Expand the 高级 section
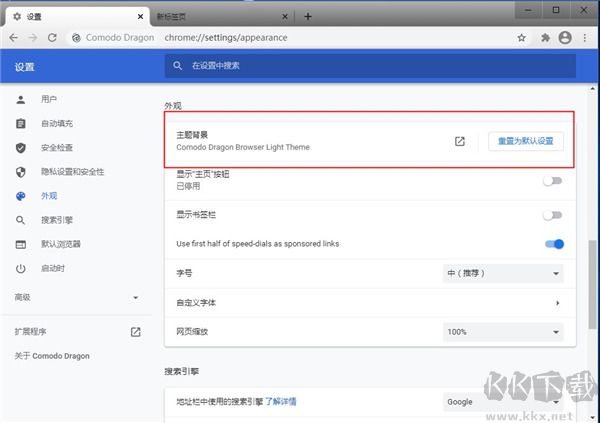Screen dimensions: 600x423 (x=76, y=297)
